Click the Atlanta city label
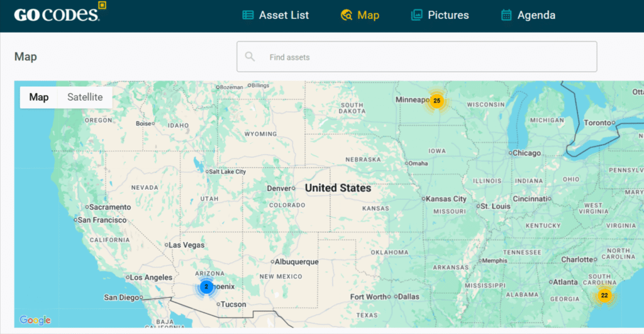644x334 pixels. click(565, 282)
